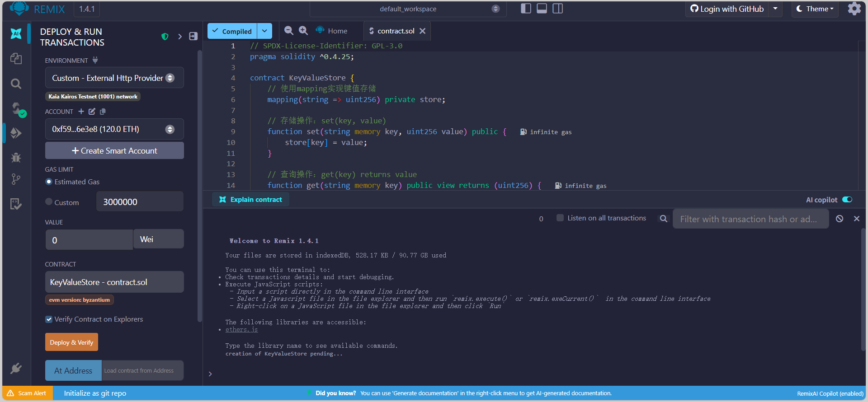Image resolution: width=868 pixels, height=402 pixels.
Task: Open the Search in files sidebar icon
Action: [x=16, y=84]
